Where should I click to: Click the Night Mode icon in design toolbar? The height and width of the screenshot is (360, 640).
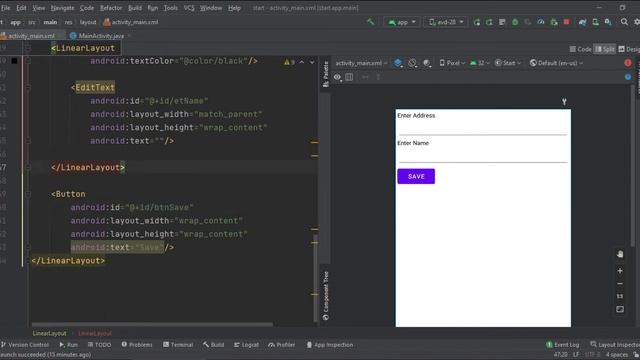point(427,63)
